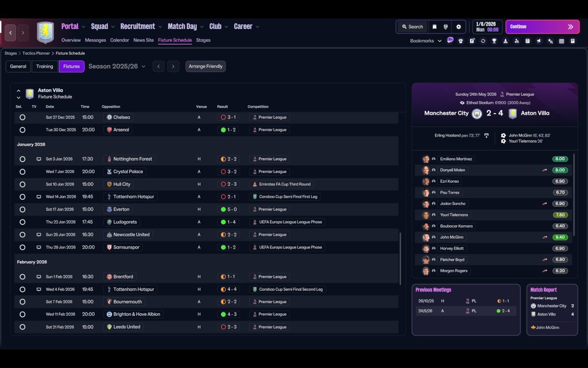The width and height of the screenshot is (588, 368).
Task: Click Tactics Planner breadcrumb link
Action: [x=36, y=53]
